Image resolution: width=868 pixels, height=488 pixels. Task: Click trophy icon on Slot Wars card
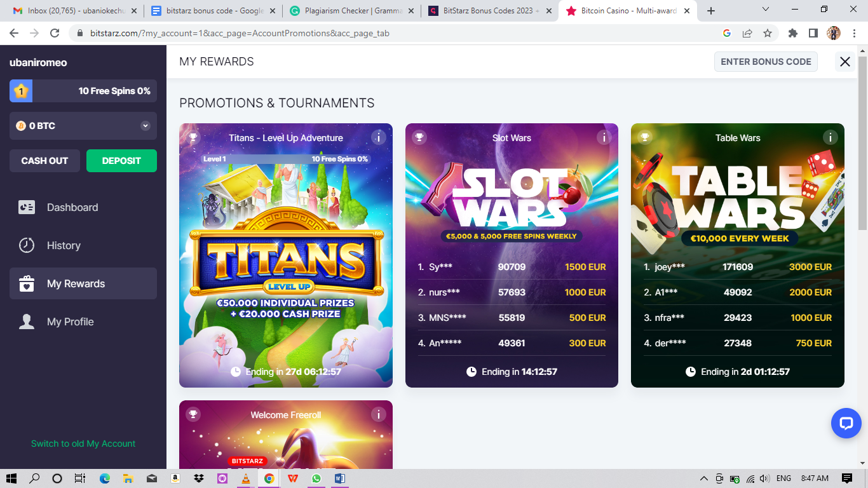pyautogui.click(x=419, y=137)
